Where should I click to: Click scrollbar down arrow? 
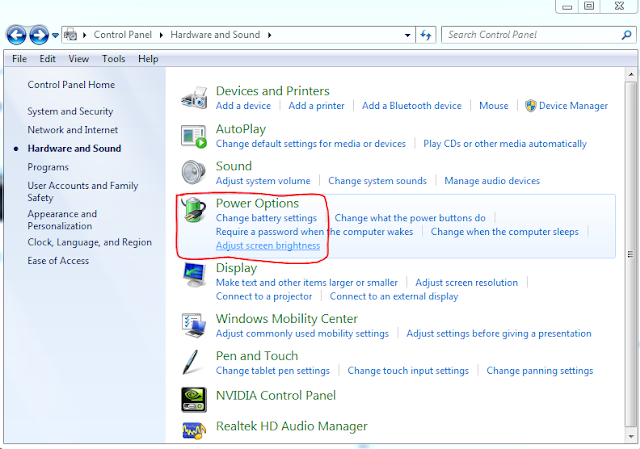631,435
